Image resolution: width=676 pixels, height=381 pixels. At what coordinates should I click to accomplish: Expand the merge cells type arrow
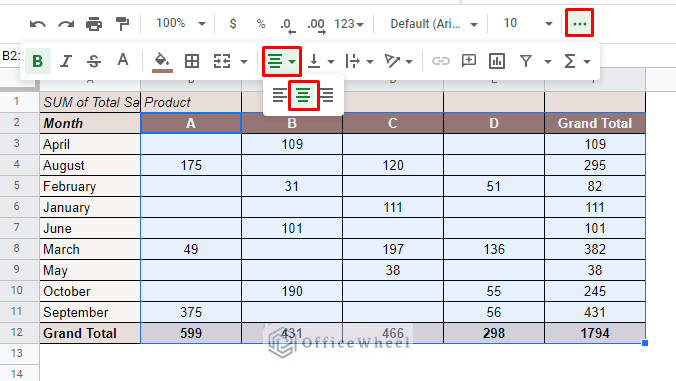point(244,62)
